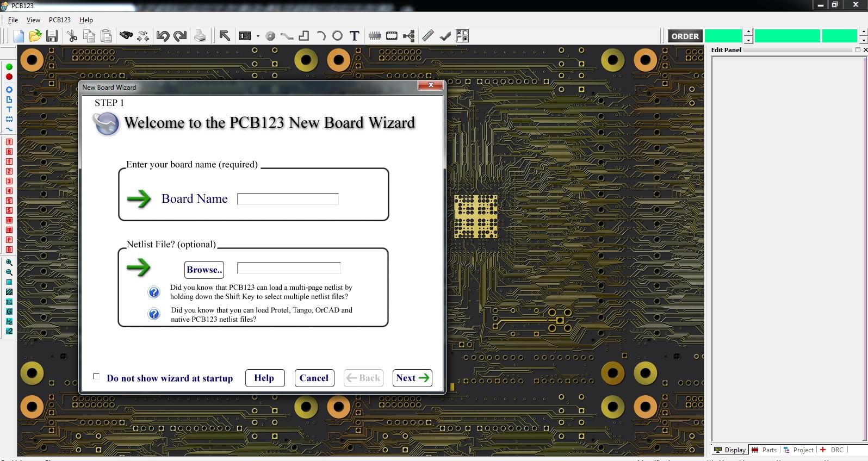
Task: Toggle the D layer sidebar button
Action: 9,250
